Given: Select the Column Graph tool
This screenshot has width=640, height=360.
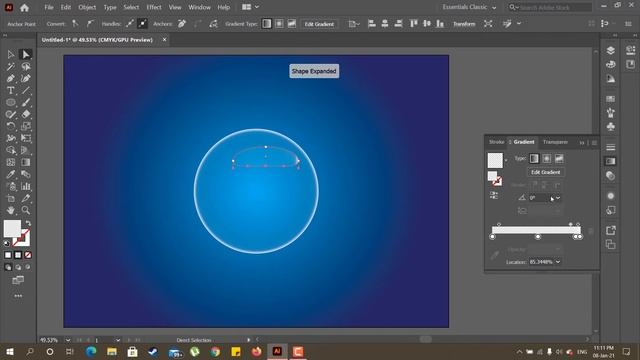Looking at the screenshot, I should click(26, 187).
